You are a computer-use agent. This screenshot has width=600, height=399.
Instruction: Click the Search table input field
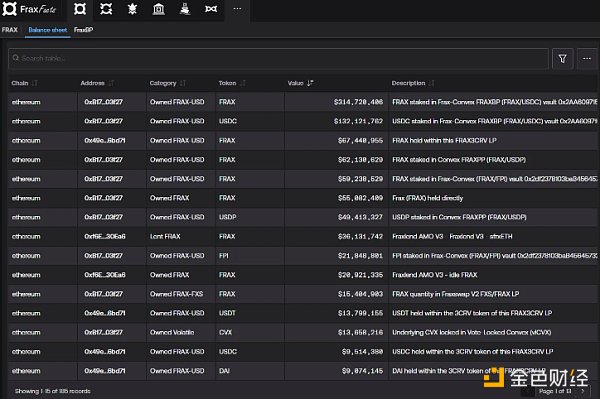(278, 59)
